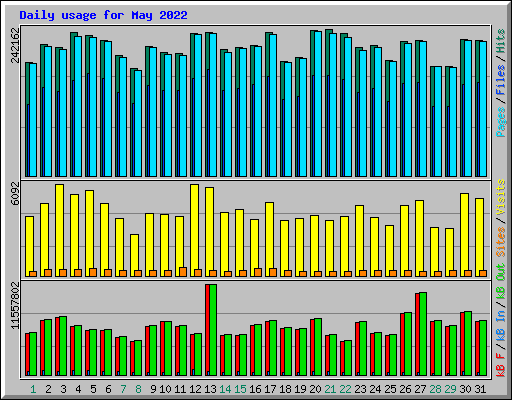The image size is (512, 400).
Task: Click the cyan pages bar for day 28
Action: 438,121
